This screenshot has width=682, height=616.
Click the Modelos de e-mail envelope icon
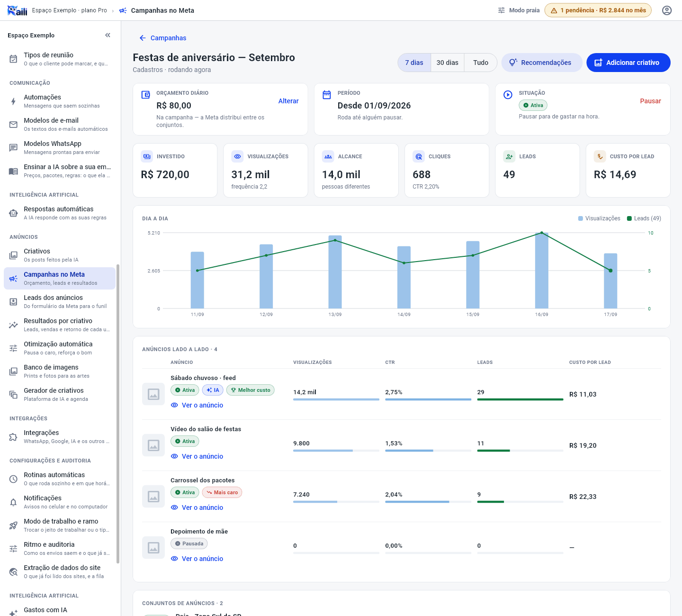(13, 124)
